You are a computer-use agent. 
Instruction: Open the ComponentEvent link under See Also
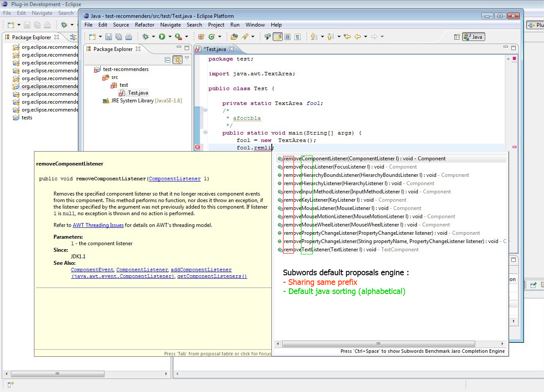(92, 270)
